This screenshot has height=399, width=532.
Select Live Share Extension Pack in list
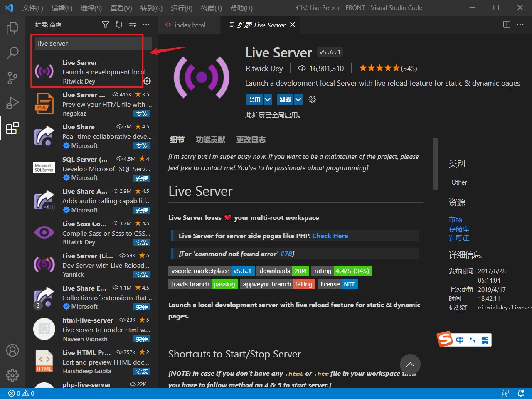click(92, 297)
